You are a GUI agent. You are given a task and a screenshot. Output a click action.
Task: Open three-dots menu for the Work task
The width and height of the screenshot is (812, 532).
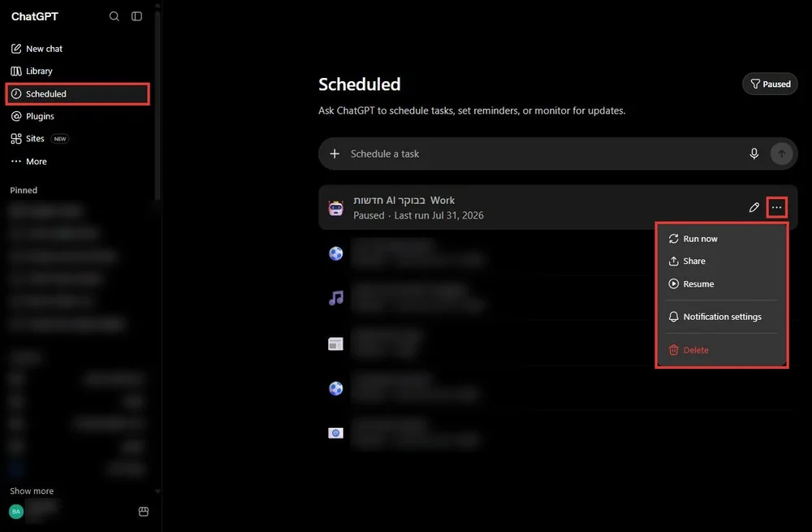point(777,208)
